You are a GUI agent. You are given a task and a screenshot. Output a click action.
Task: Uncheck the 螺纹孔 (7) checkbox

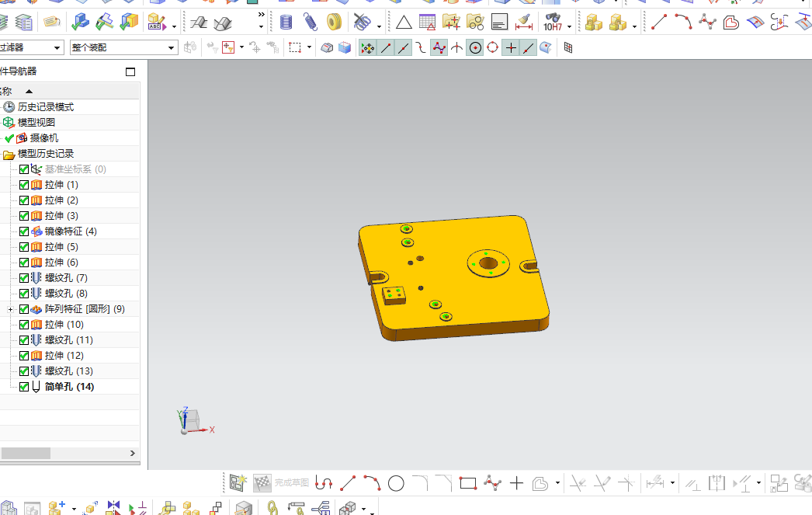pos(24,278)
